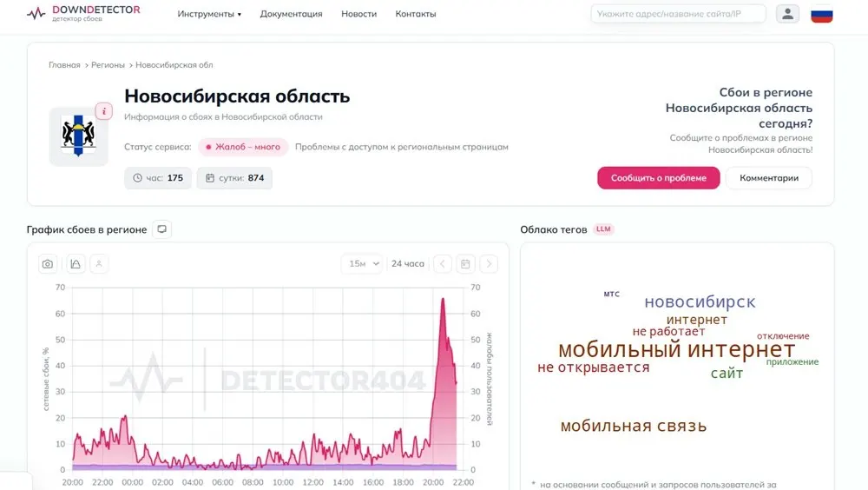Click the Сообщить о проблеме button

point(658,178)
